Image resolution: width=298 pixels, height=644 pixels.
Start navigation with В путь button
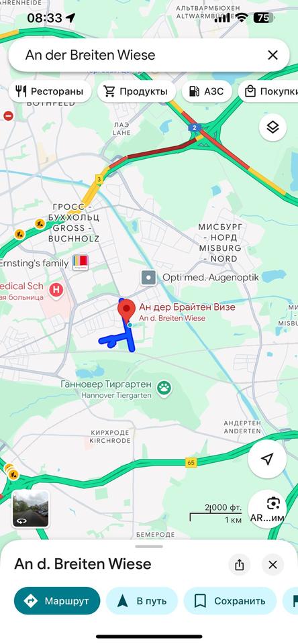click(x=142, y=601)
